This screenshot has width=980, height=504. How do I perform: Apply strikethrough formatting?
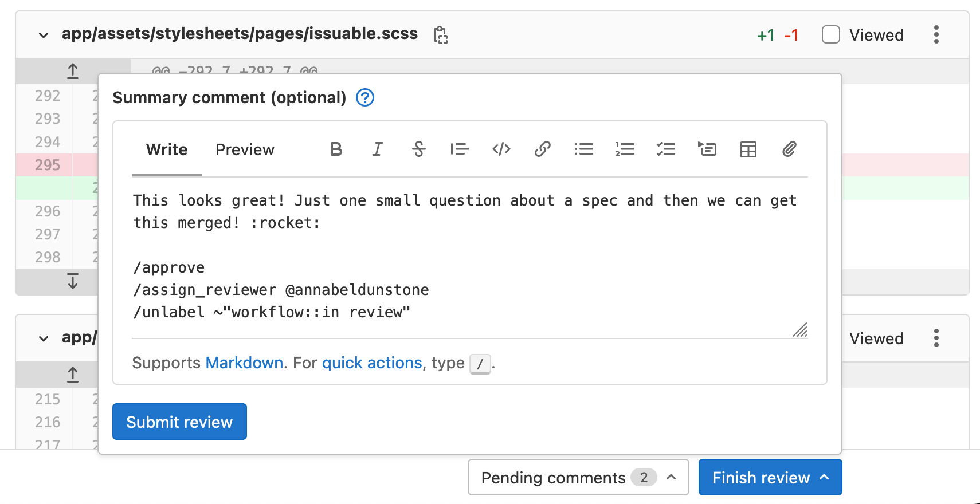tap(419, 149)
